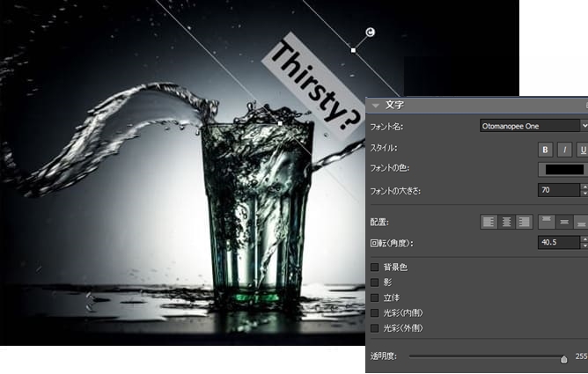Screen dimensions: 588x374
Task: Align text right
Action: point(524,222)
